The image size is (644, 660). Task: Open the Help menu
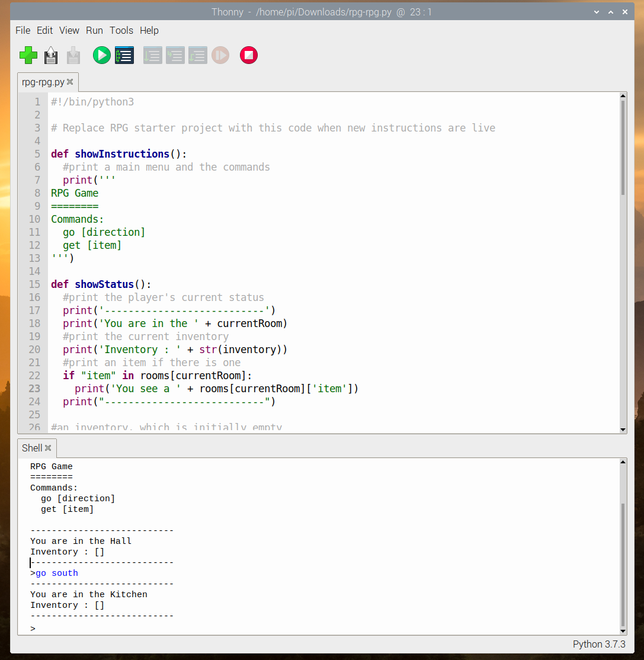[x=149, y=30]
